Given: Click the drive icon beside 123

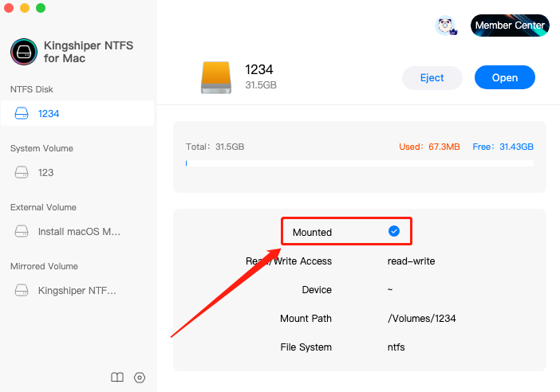Looking at the screenshot, I should (22, 172).
